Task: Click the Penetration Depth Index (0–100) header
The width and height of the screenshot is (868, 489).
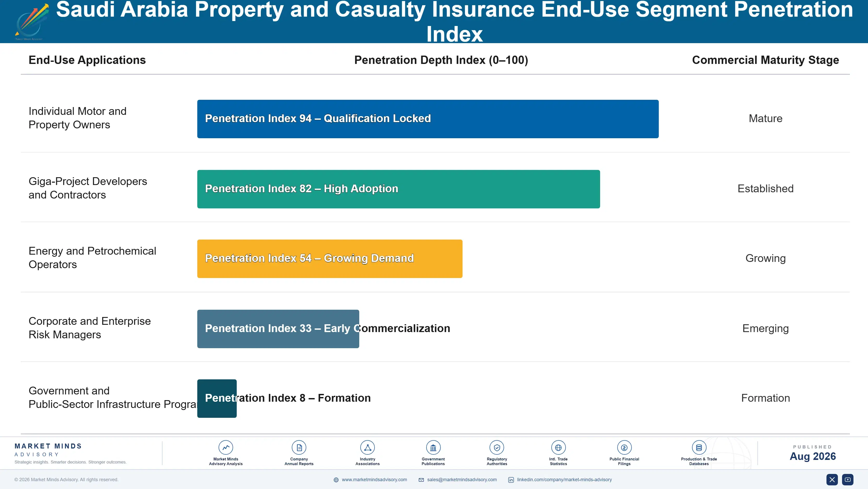Action: pos(441,60)
